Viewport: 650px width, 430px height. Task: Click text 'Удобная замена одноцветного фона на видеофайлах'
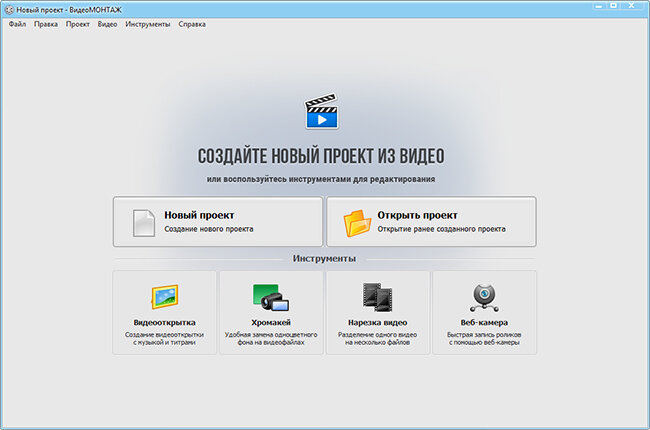click(271, 338)
